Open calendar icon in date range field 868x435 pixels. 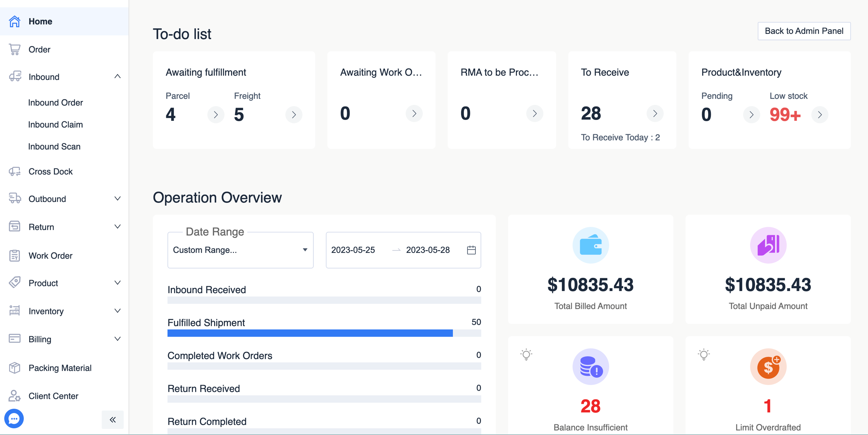pos(471,250)
